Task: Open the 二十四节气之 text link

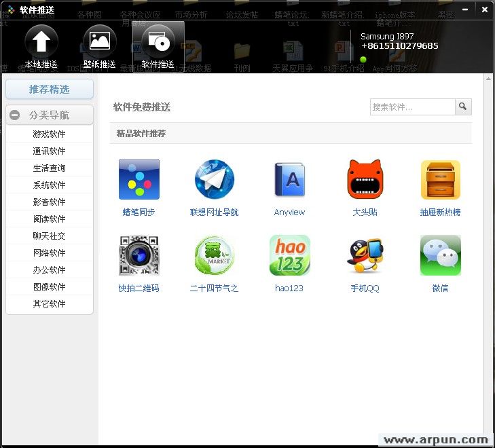Action: click(x=215, y=288)
